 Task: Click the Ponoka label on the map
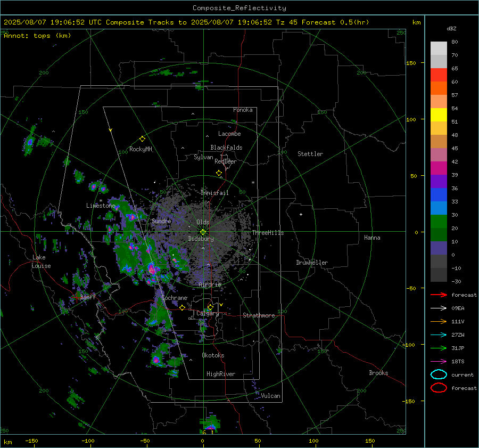[x=243, y=110]
